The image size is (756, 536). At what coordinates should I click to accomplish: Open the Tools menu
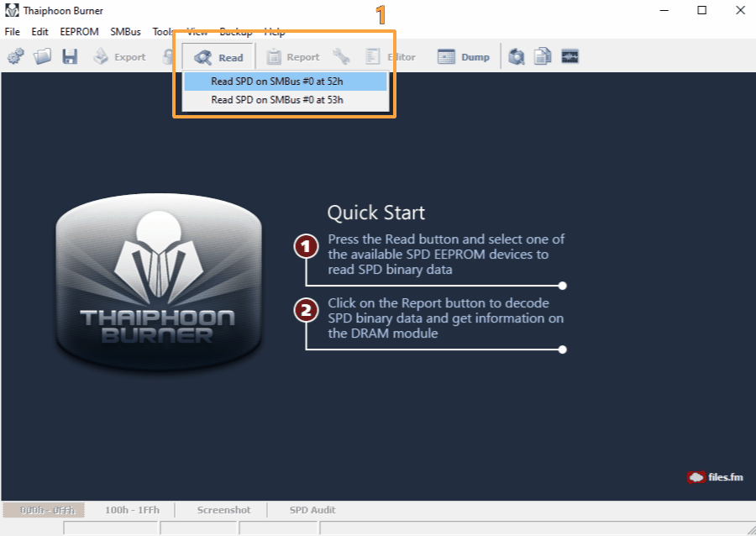(162, 32)
